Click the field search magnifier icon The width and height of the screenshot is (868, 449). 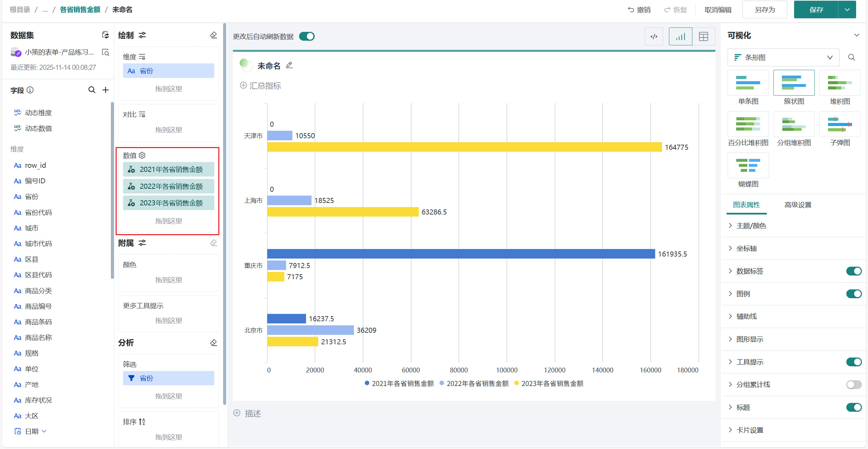click(92, 90)
